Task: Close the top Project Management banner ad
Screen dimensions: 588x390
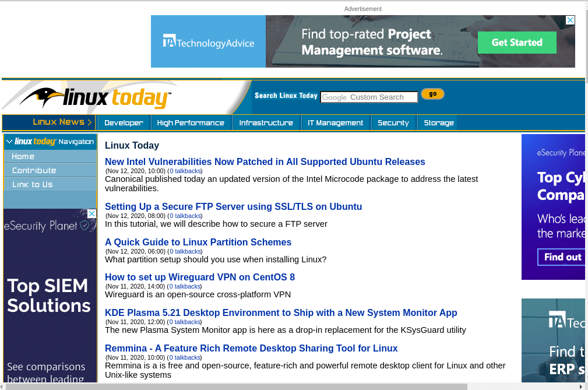Action: (571, 20)
